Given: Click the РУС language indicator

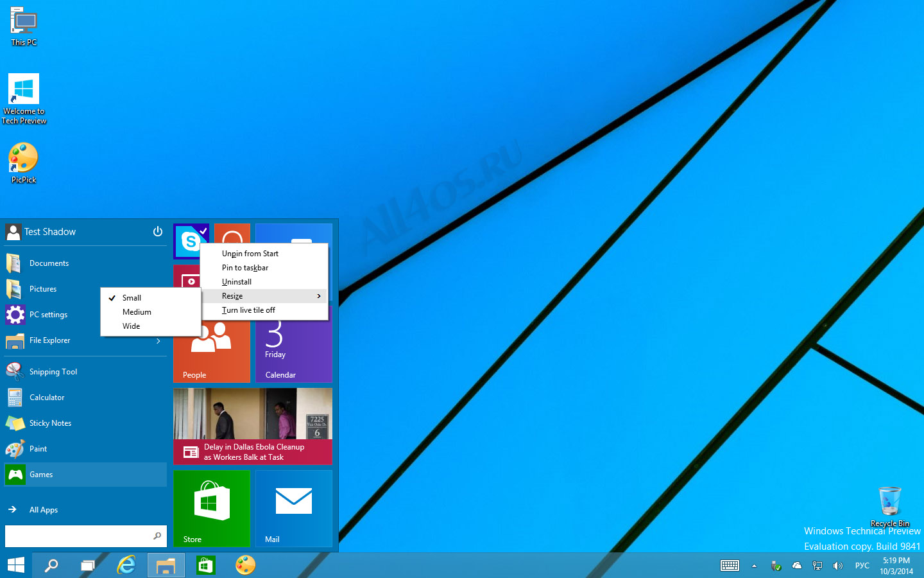Looking at the screenshot, I should click(862, 566).
